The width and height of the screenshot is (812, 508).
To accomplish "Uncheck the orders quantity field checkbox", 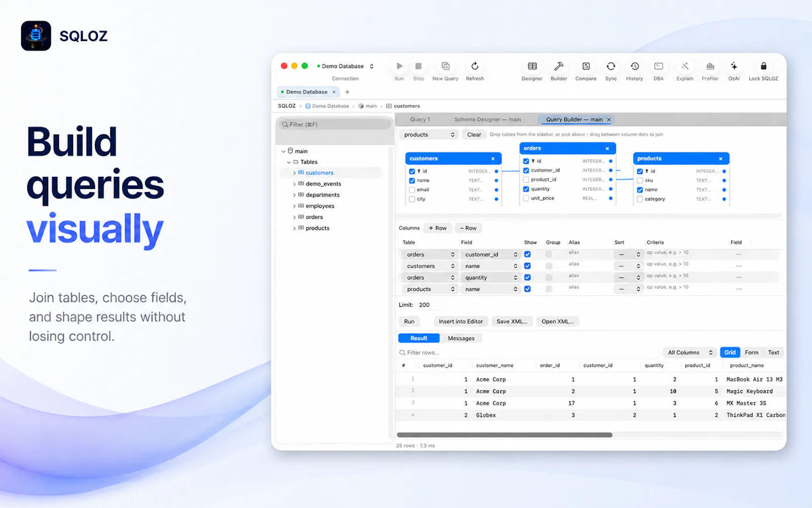I will [526, 189].
